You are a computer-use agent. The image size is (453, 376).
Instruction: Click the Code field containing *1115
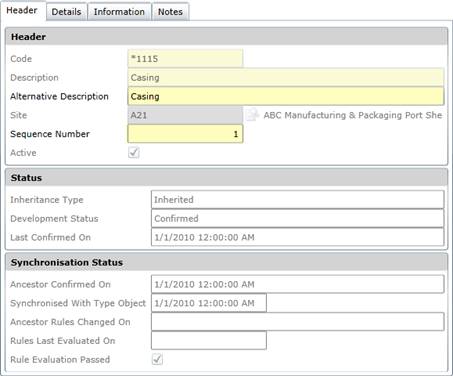[x=185, y=59]
